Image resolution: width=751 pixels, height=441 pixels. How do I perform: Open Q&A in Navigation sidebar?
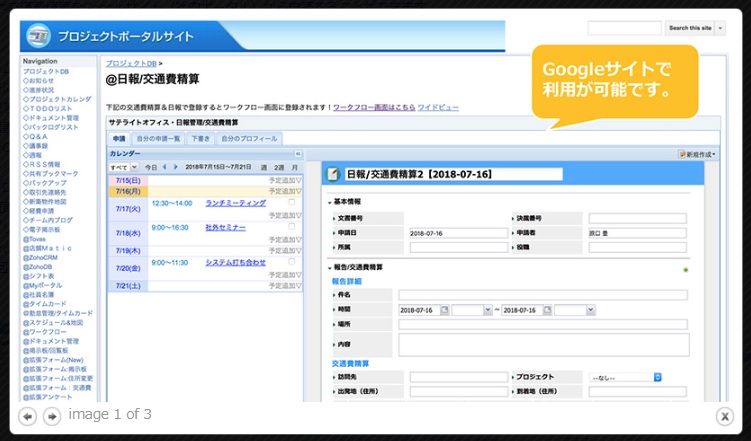(x=35, y=136)
